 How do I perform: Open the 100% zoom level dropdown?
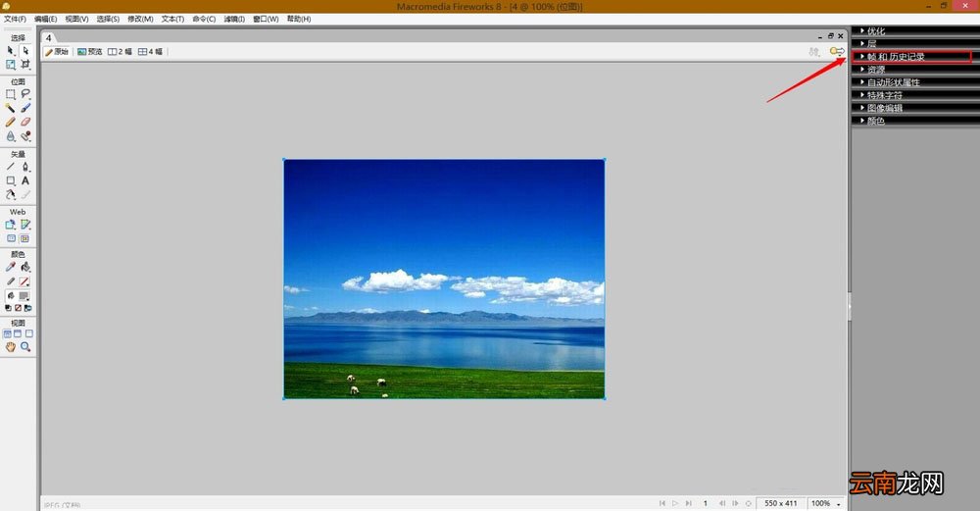(825, 503)
